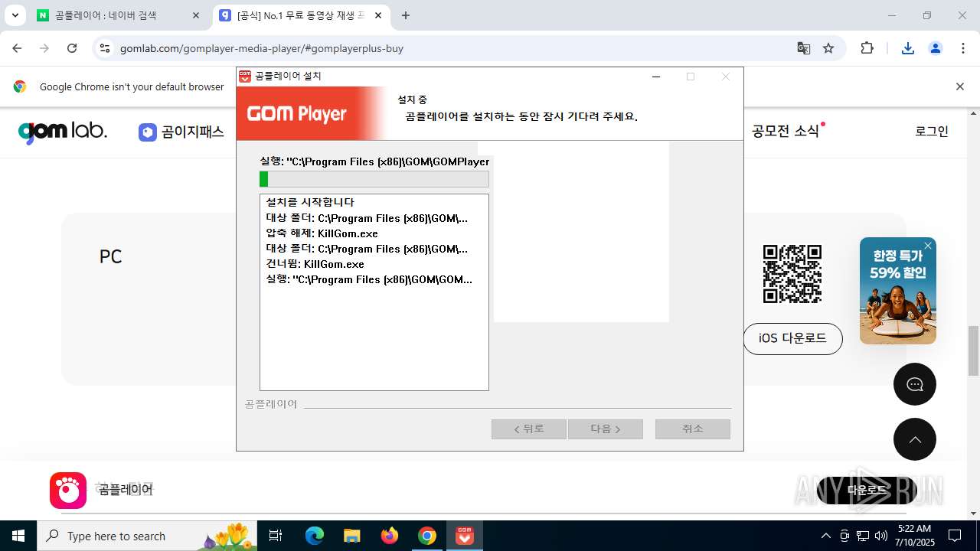Open the Windows Start menu

tap(18, 536)
